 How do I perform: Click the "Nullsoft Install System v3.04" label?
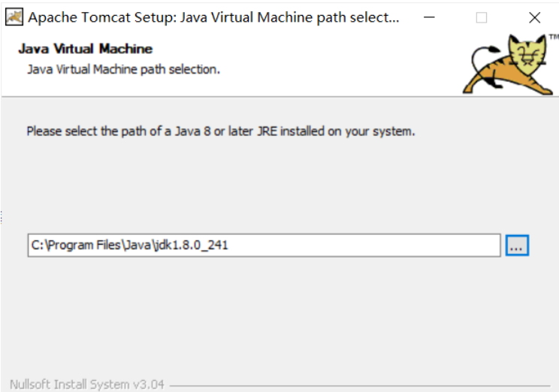point(87,384)
